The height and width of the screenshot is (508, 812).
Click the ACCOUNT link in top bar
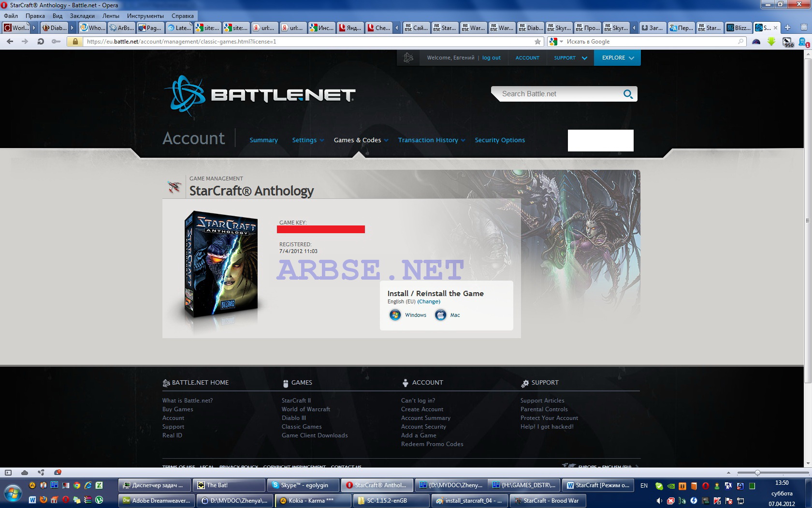[527, 58]
